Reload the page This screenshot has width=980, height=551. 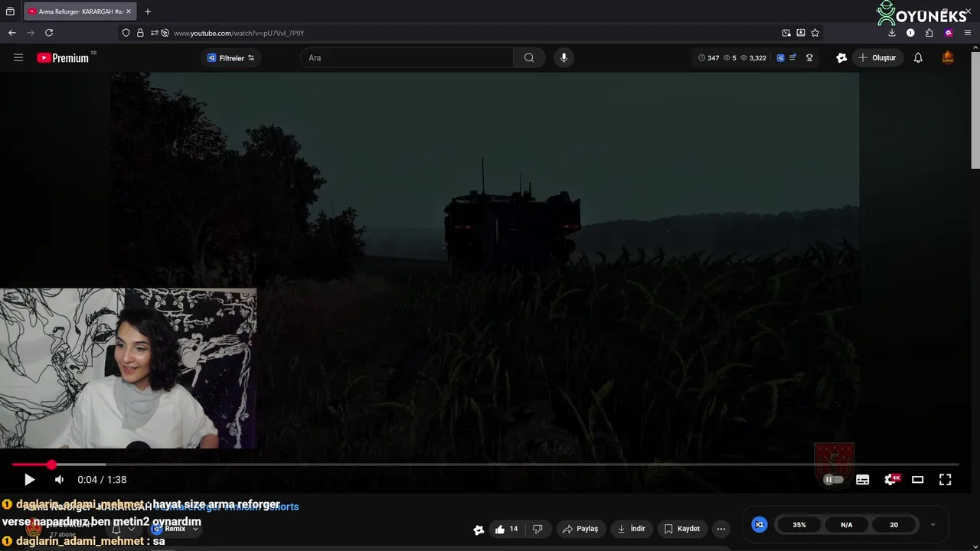point(49,33)
